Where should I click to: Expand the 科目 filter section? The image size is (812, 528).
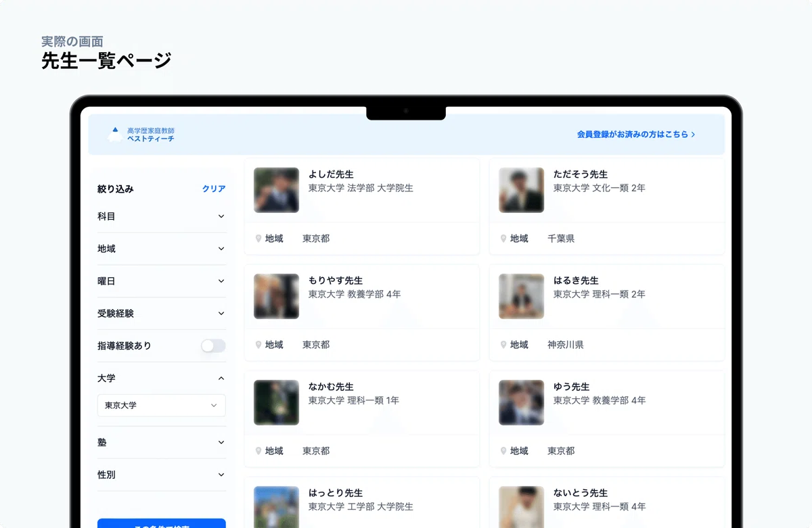tap(221, 216)
